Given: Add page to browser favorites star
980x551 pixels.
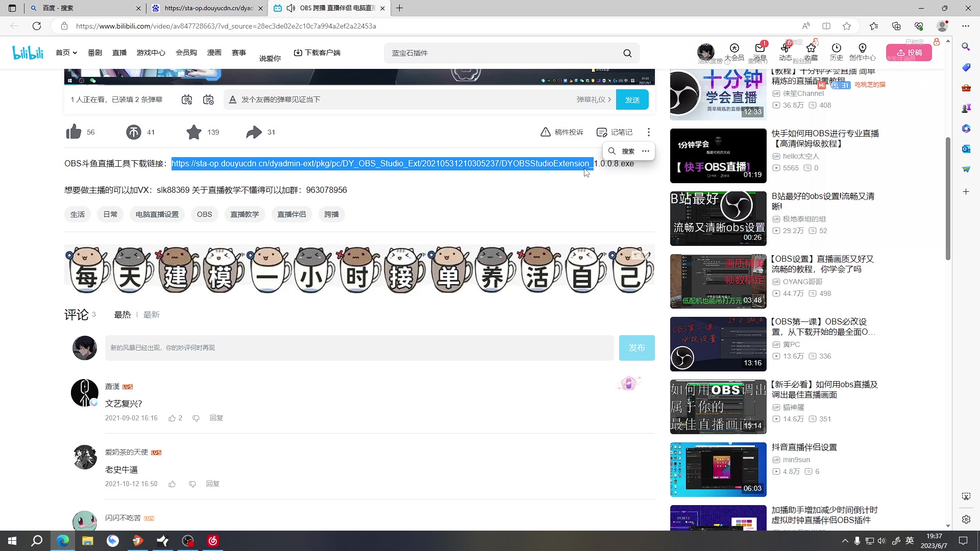Looking at the screenshot, I should [x=847, y=26].
